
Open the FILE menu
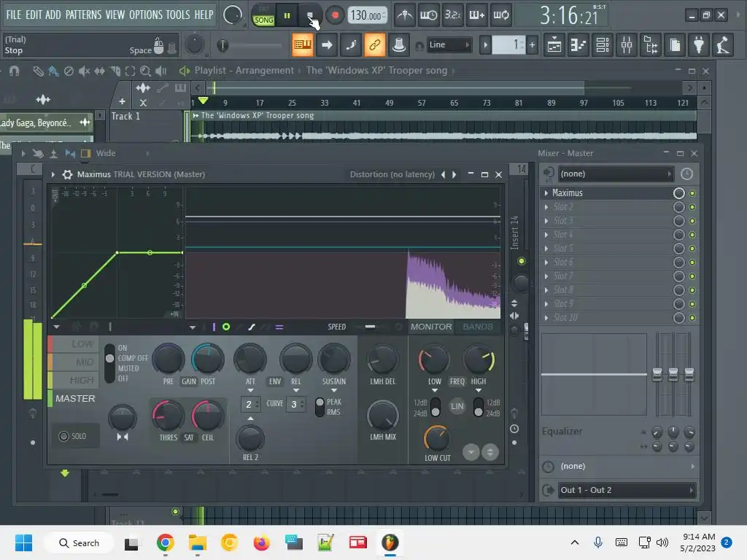(13, 15)
